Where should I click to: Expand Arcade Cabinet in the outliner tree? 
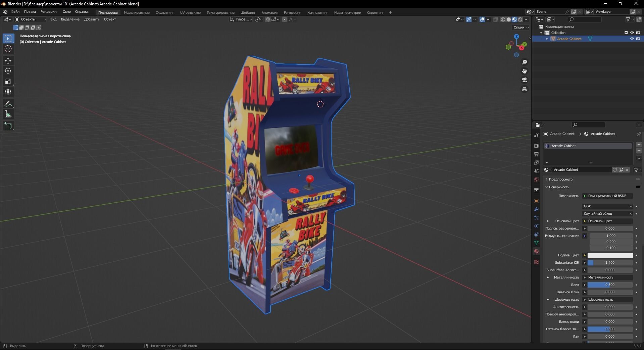[x=547, y=39]
